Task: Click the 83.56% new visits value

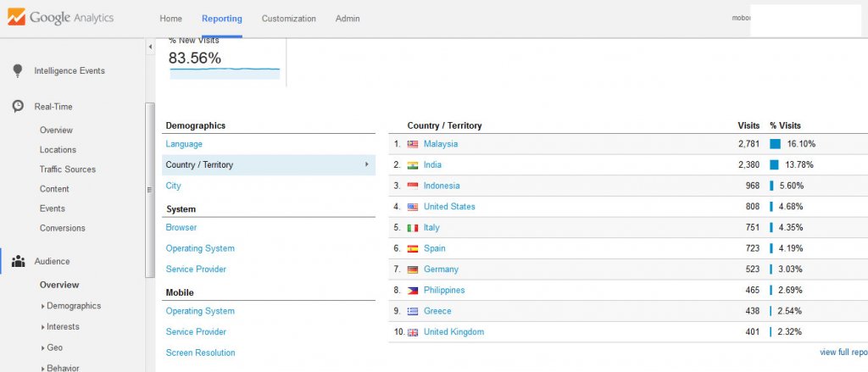Action: [195, 58]
